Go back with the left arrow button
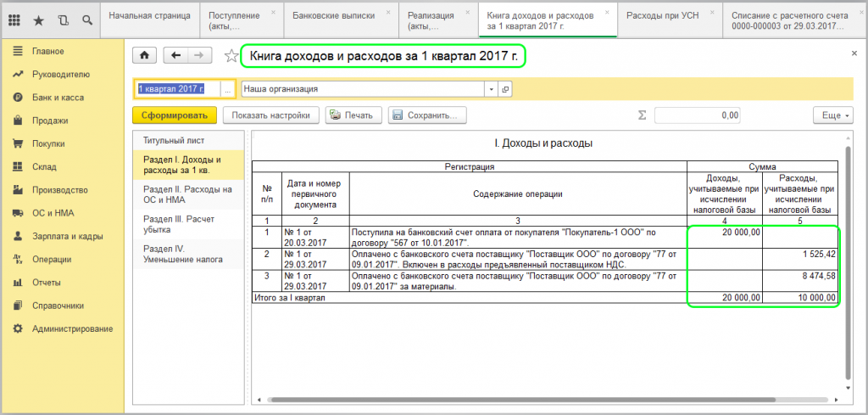The width and height of the screenshot is (868, 415). click(176, 55)
